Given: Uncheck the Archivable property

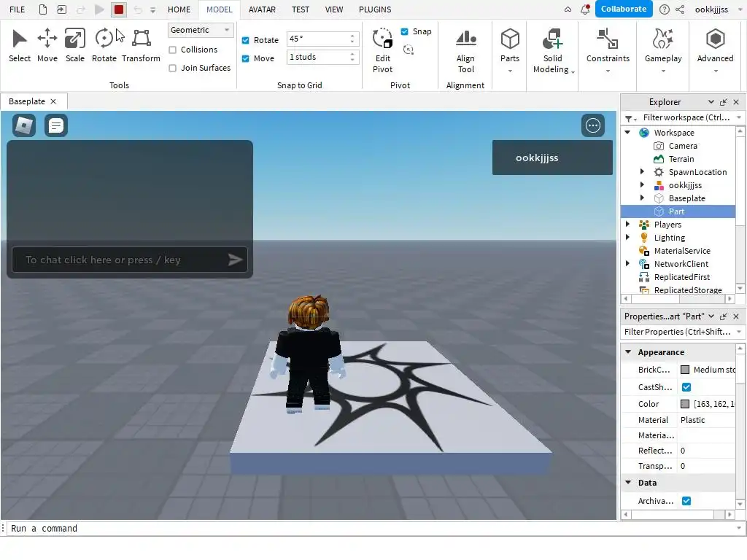Looking at the screenshot, I should [686, 501].
